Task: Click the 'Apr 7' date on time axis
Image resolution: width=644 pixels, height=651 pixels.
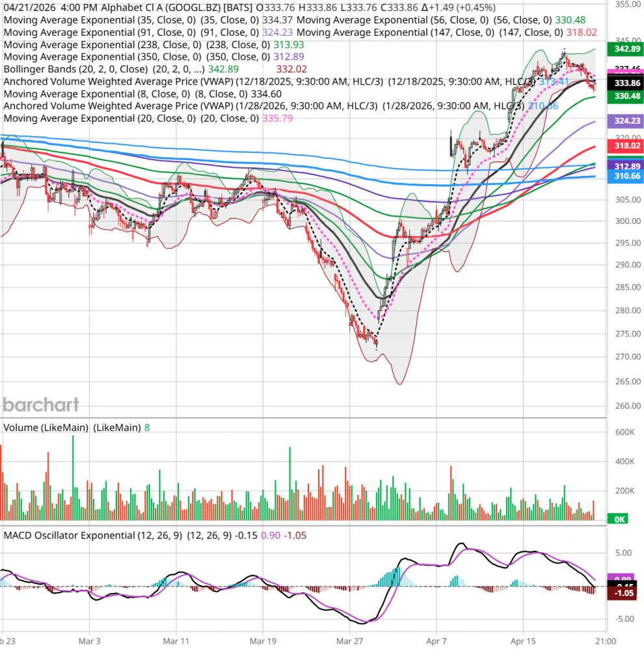Action: click(x=436, y=641)
